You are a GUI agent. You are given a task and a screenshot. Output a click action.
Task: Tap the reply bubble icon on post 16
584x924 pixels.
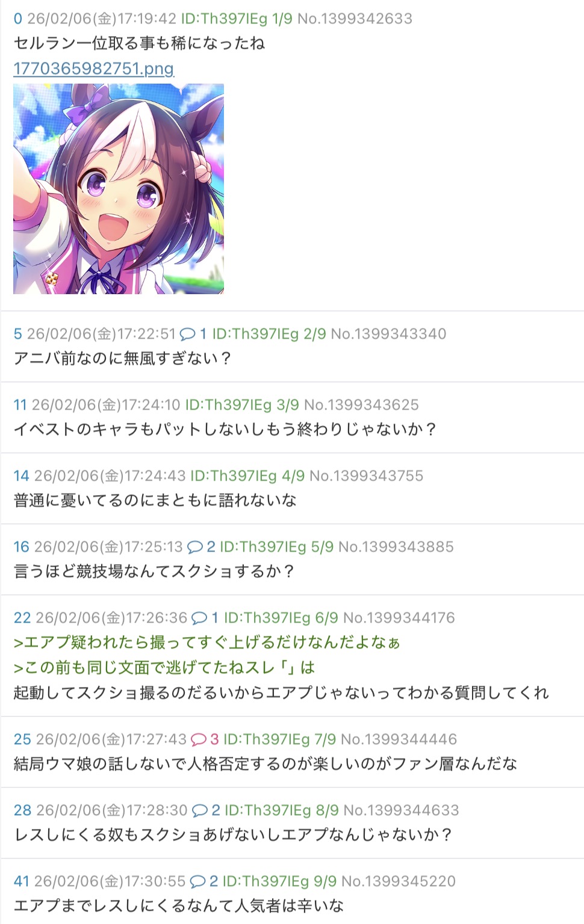pyautogui.click(x=194, y=547)
